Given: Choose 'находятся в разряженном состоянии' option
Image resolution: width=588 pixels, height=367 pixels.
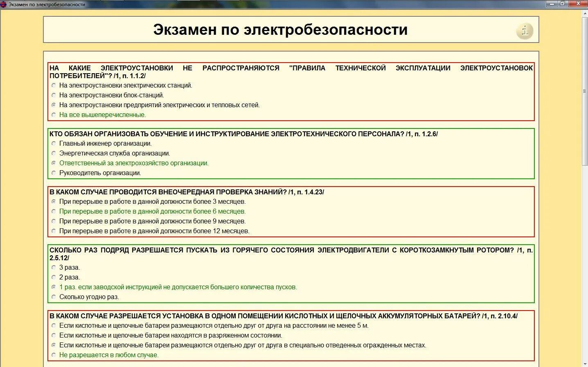Looking at the screenshot, I should 54,335.
